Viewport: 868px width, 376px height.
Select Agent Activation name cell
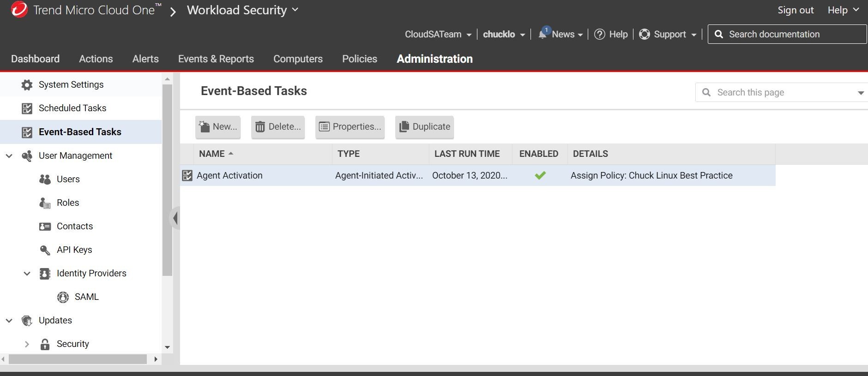click(229, 175)
